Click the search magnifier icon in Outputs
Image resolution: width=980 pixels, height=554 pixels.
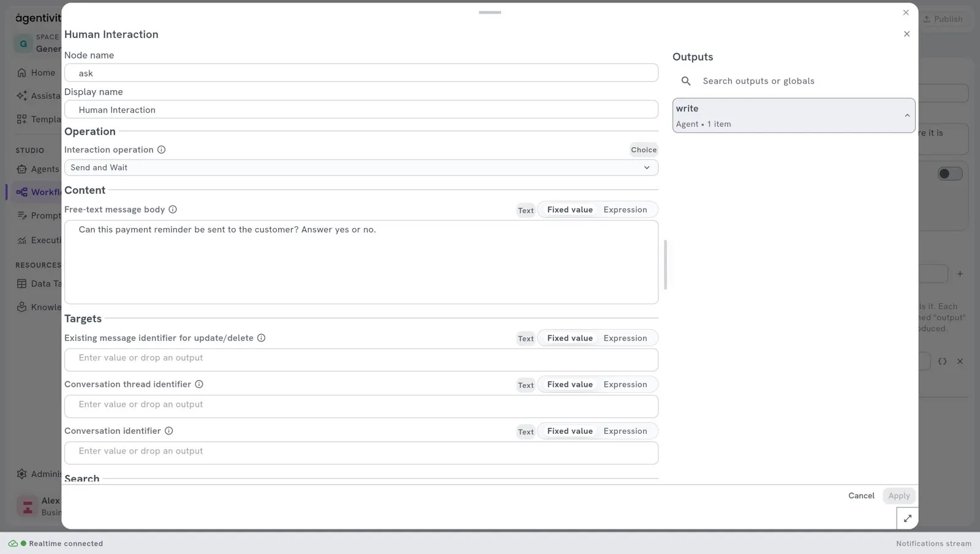[686, 81]
